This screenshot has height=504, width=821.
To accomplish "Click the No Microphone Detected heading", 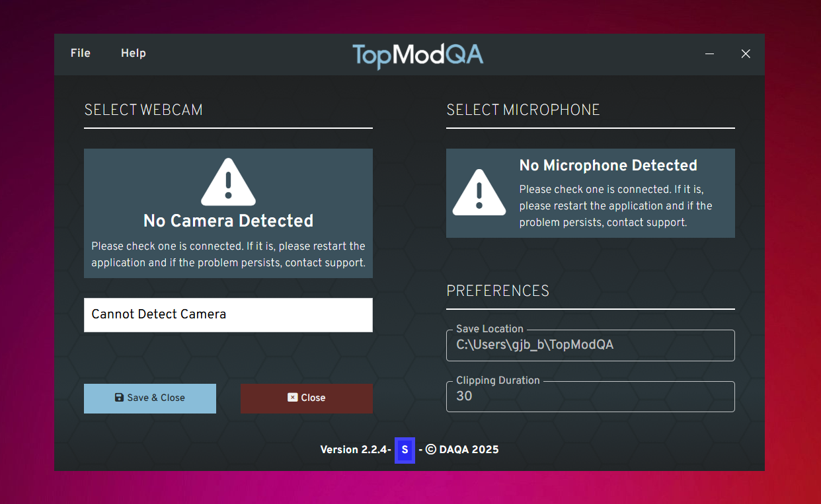I will pos(608,165).
